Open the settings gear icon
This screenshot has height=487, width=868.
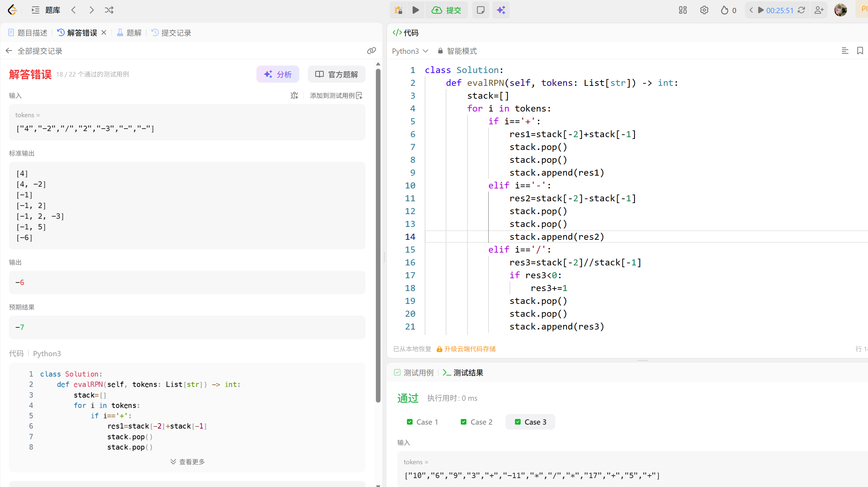704,10
